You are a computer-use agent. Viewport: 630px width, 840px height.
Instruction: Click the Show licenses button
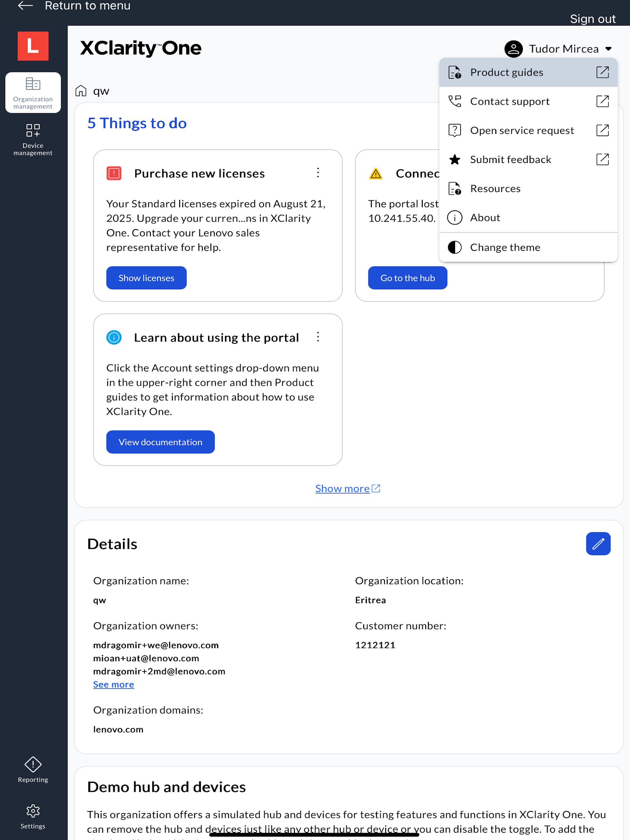pos(146,278)
